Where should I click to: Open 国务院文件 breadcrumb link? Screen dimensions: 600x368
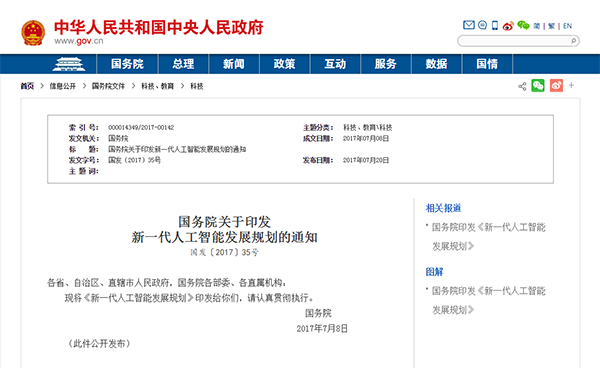[x=108, y=86]
